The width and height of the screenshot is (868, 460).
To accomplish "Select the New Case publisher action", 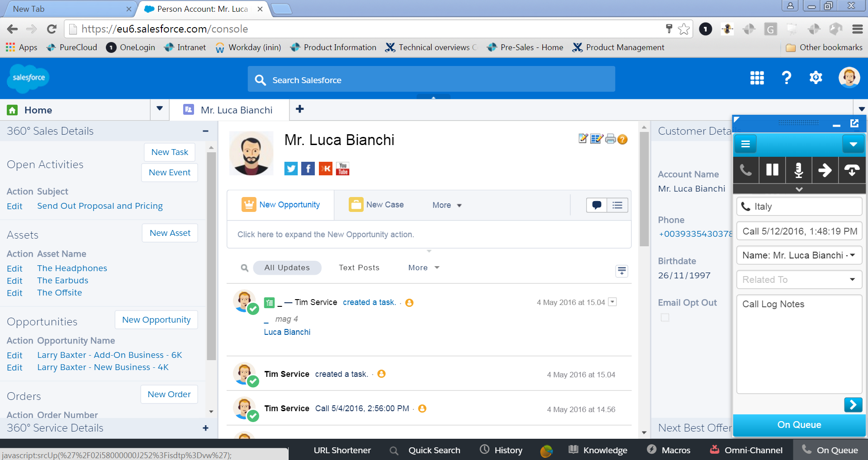I will (376, 205).
